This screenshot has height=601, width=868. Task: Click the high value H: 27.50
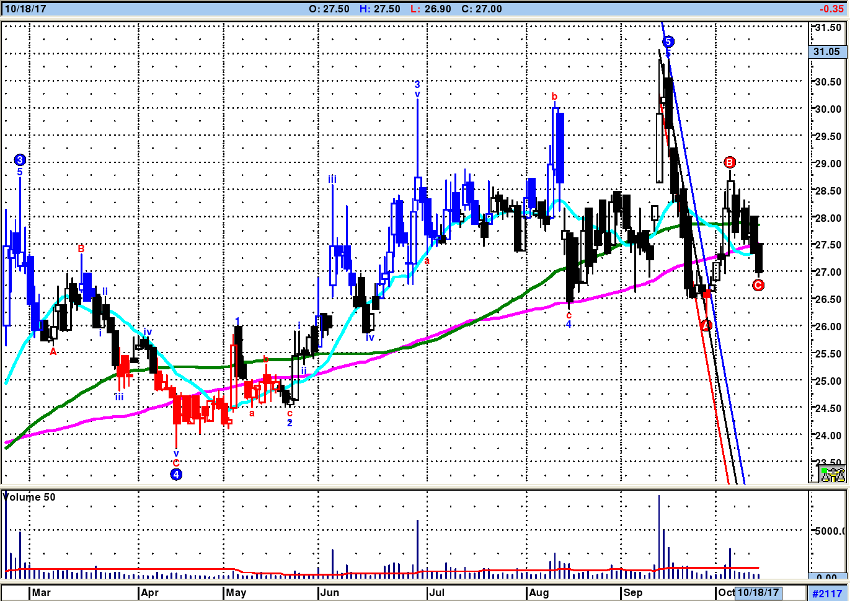pos(379,9)
